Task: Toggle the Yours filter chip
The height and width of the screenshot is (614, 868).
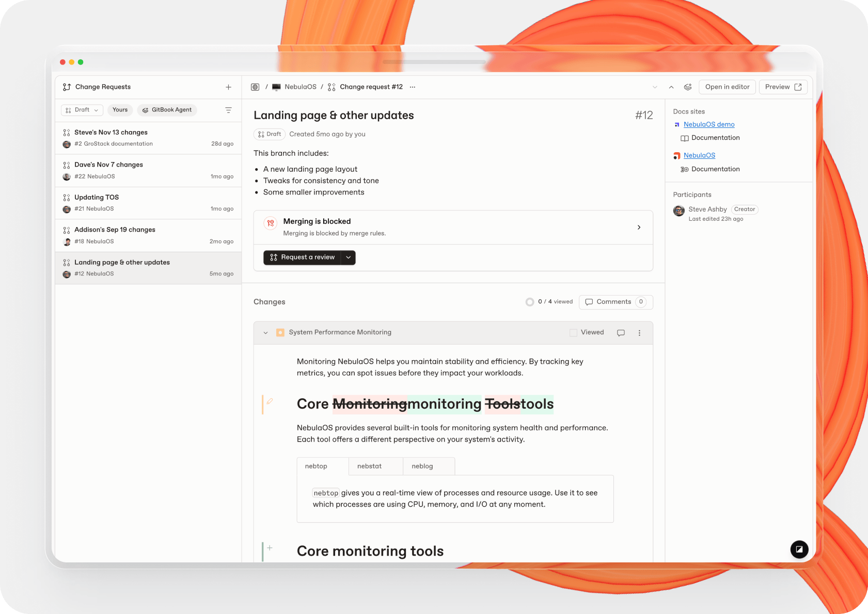Action: (x=120, y=110)
